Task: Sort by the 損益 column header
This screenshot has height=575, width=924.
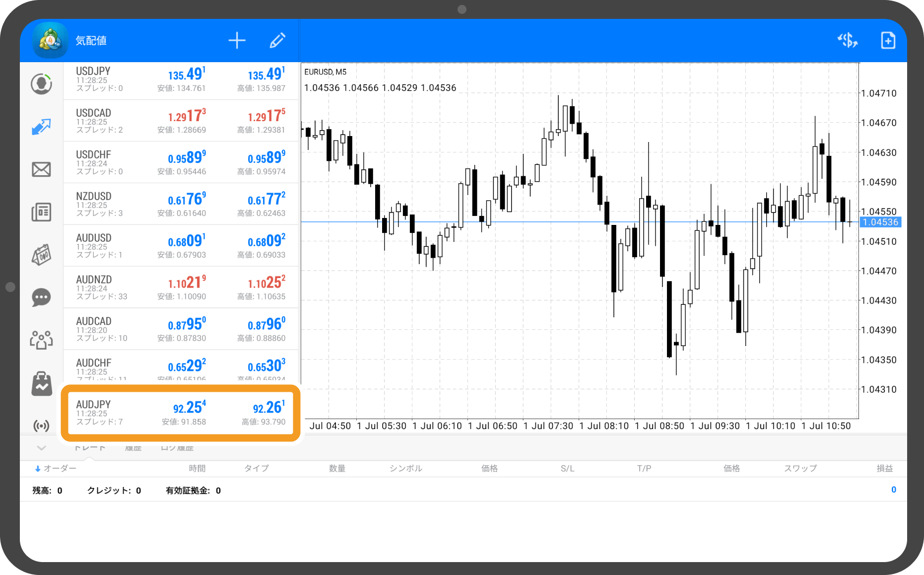Action: [x=885, y=468]
